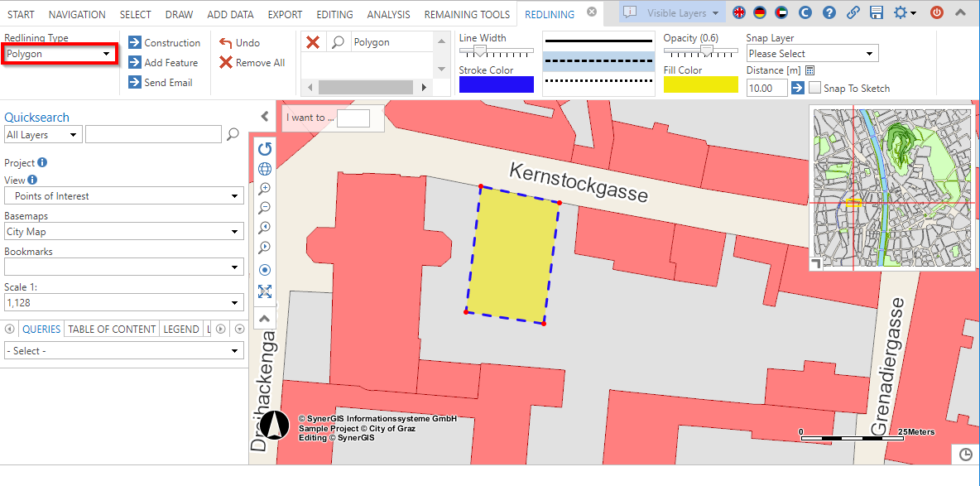Open the TABLE OF CONTENT tab
Image resolution: width=980 pixels, height=486 pixels.
(x=111, y=328)
